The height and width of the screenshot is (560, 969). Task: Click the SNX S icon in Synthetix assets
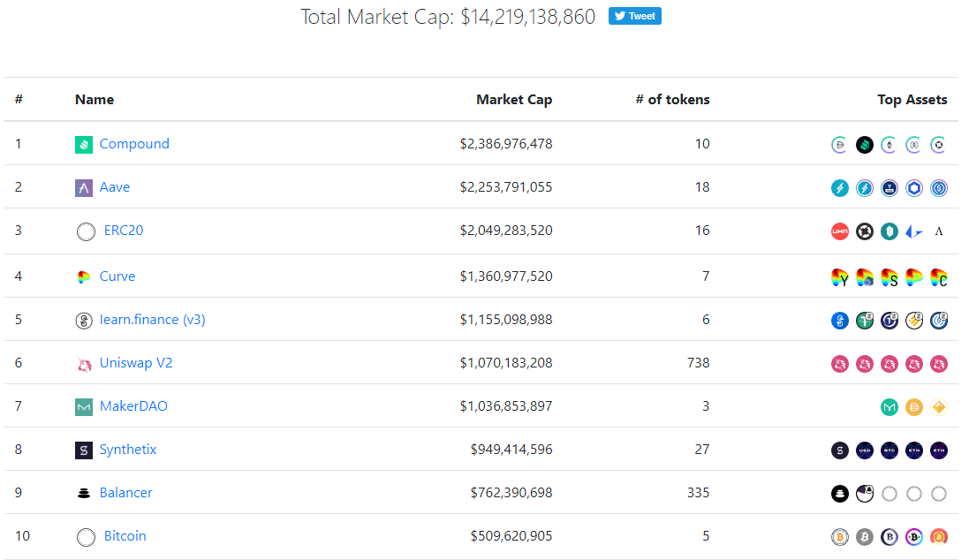coord(840,450)
